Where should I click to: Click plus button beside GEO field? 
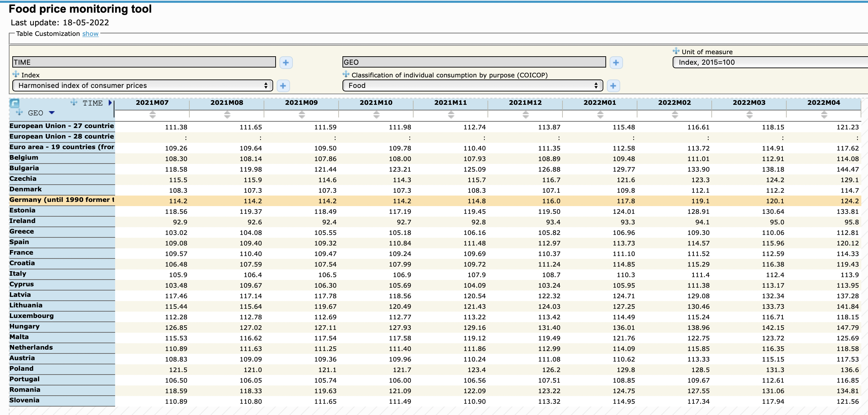tap(616, 63)
